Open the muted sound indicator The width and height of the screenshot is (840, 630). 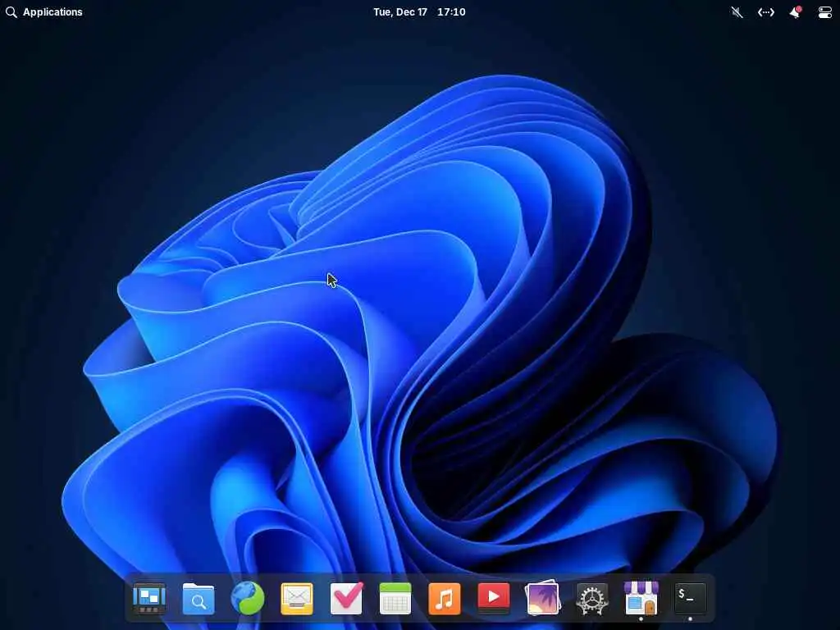[x=737, y=11]
